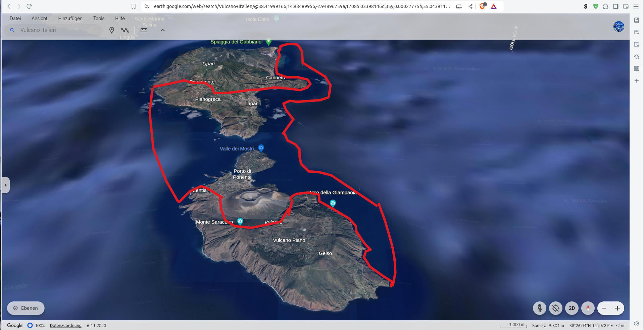Viewport: 644px width, 330px height.
Task: Reload the Google Earth page
Action: (29, 6)
